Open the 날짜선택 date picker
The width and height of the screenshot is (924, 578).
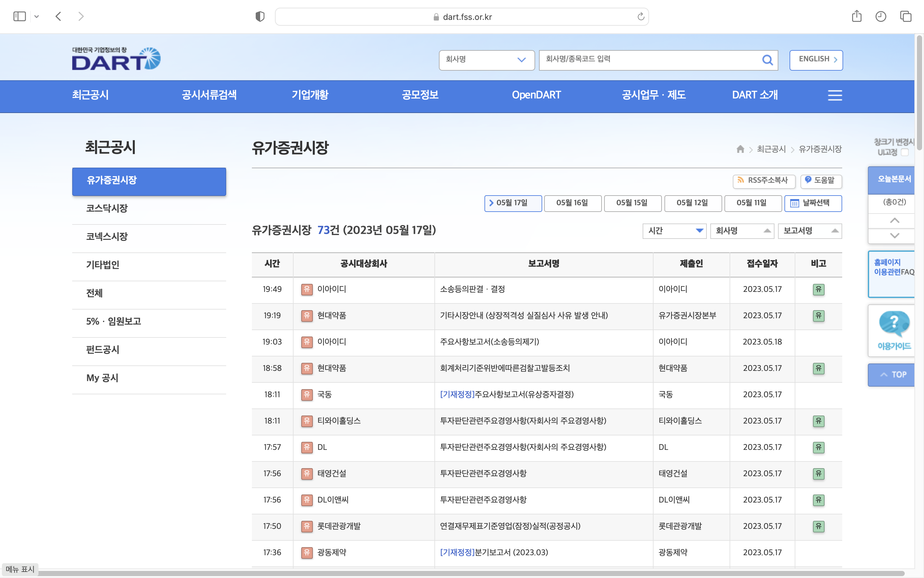tap(813, 203)
